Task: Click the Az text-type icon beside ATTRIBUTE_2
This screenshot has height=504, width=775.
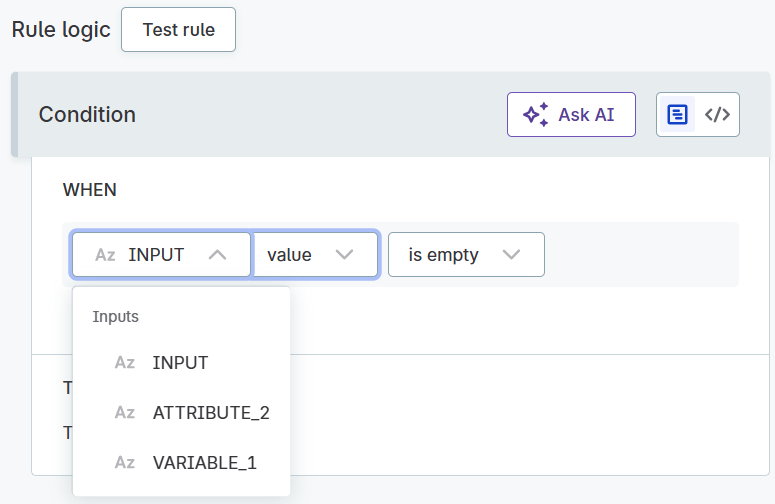Action: click(x=125, y=413)
